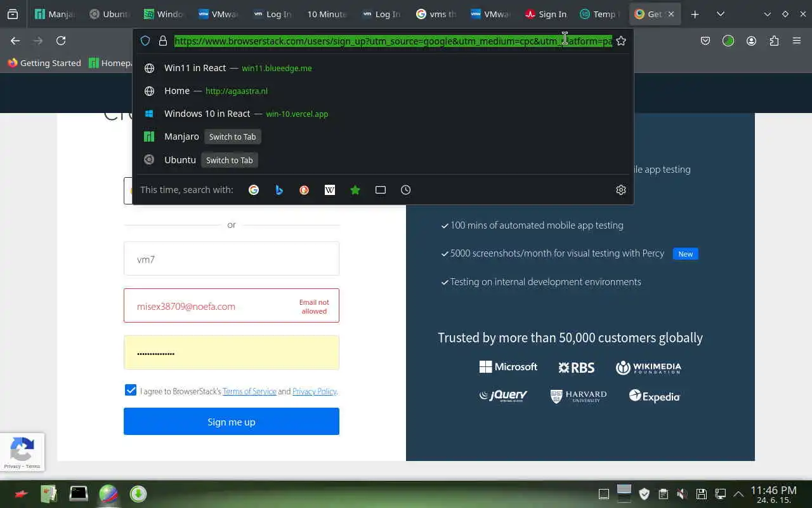Open the Extensions puzzle-piece icon

[x=774, y=41]
